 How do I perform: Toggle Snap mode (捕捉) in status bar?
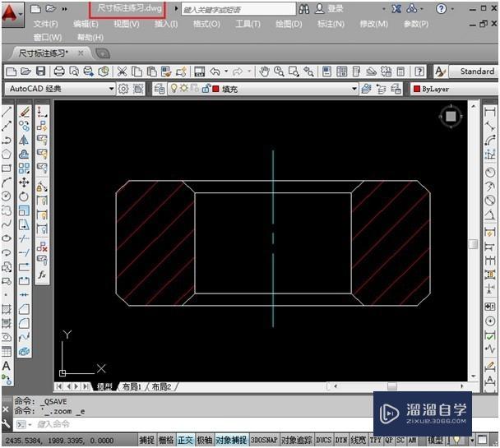(147, 440)
